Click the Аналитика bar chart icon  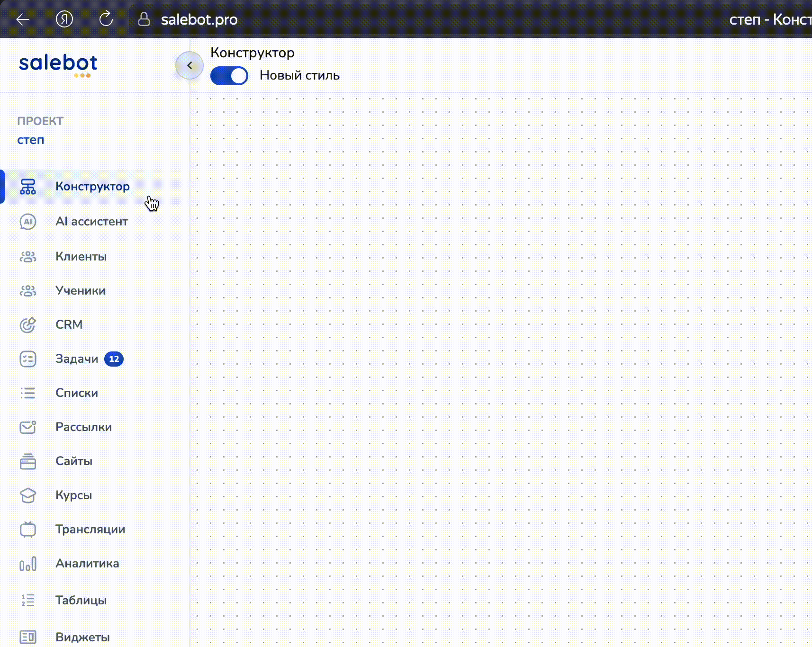pyautogui.click(x=27, y=564)
